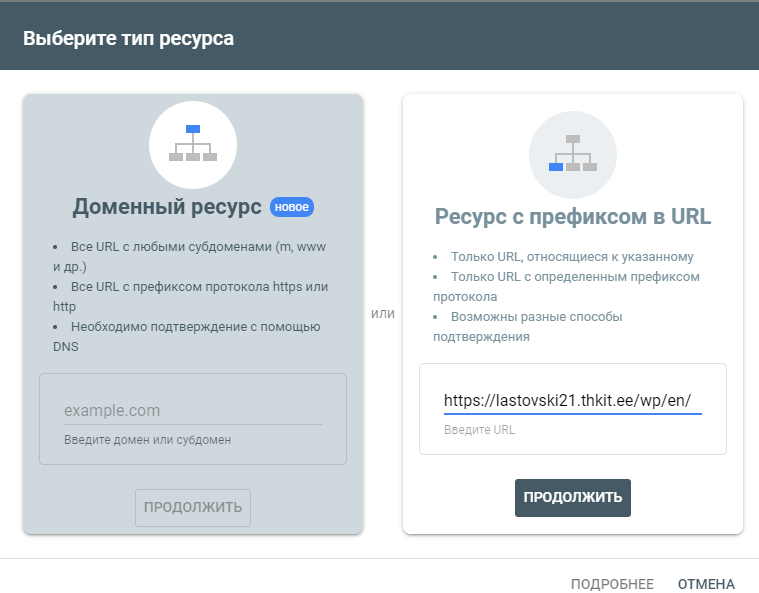759x593 pixels.
Task: Click the URL field containing lastovski21.thkit.ee
Action: point(572,401)
